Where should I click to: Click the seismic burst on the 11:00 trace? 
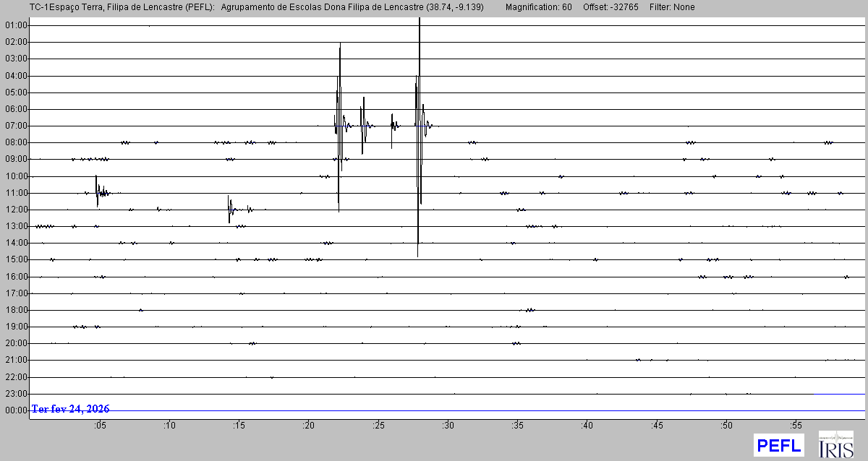[98, 191]
